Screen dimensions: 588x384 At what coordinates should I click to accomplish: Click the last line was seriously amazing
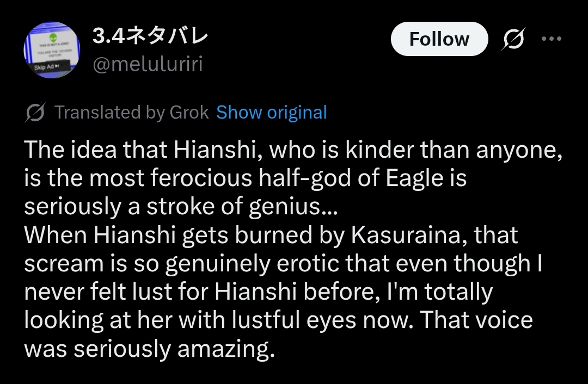149,349
